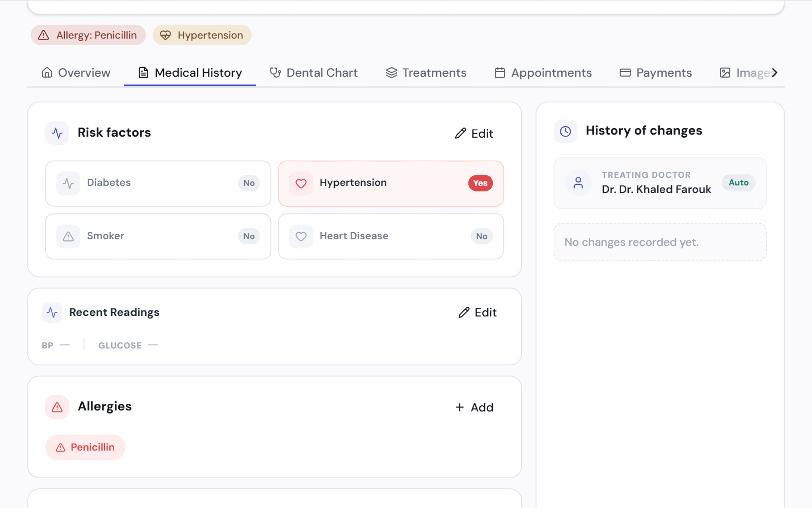Toggle the Smoker No status pill

[x=249, y=236]
